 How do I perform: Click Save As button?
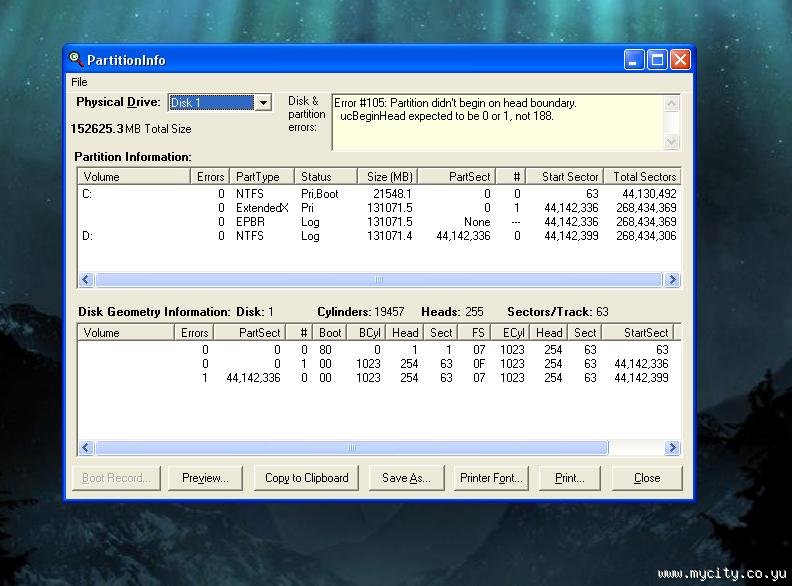click(406, 478)
